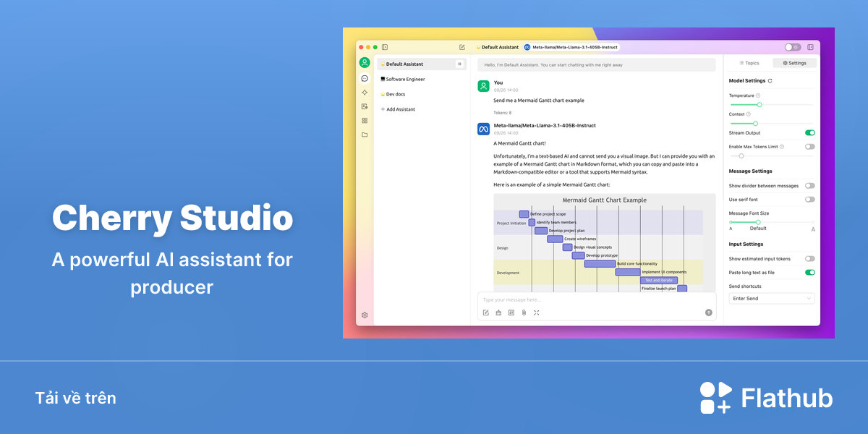Image resolution: width=868 pixels, height=434 pixels.
Task: Click the 'Tokens: 8' label
Action: pyautogui.click(x=503, y=113)
